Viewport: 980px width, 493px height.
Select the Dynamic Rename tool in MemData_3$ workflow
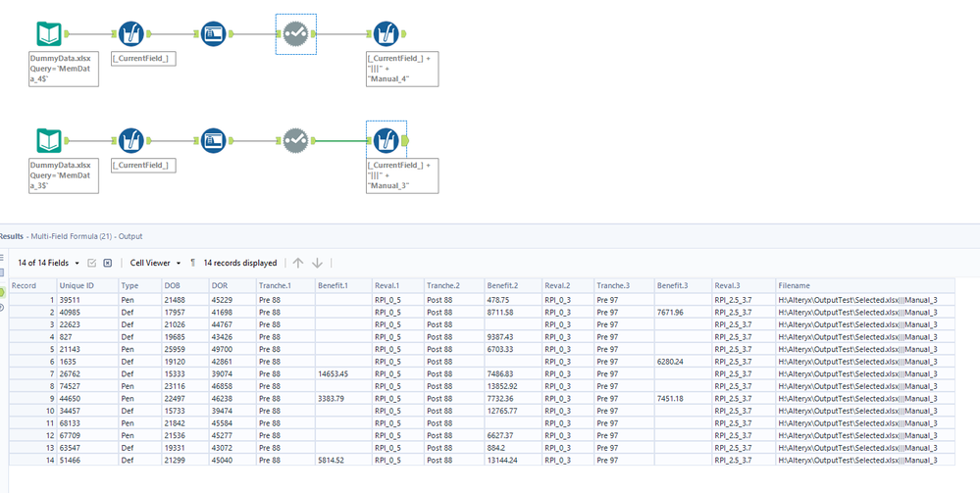[214, 140]
